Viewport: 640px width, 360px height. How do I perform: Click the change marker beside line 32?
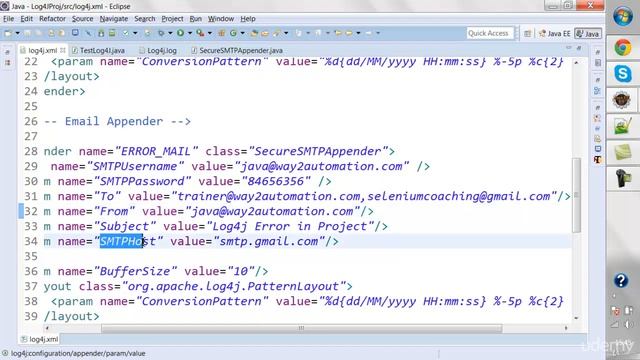click(21, 211)
